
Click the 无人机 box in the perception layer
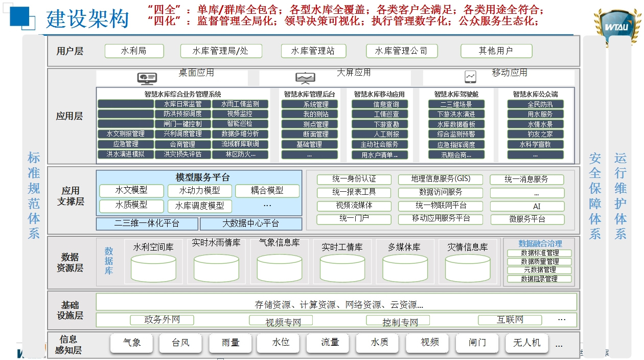point(527,343)
